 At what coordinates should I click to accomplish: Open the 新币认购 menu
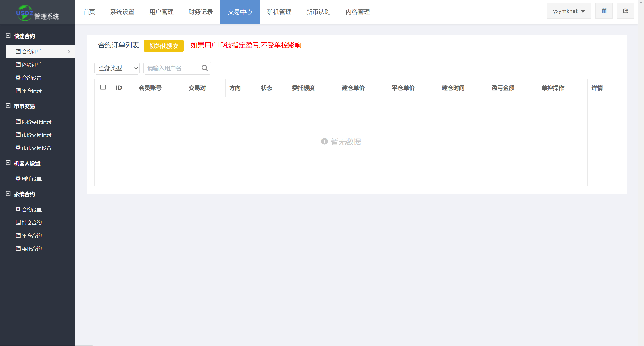[x=318, y=12]
